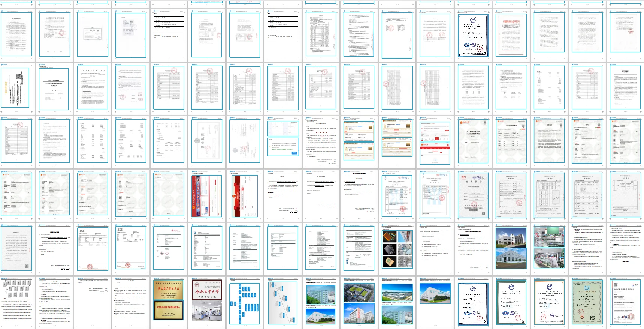Select the 检测报告 cover page thumbnail

tap(473, 196)
